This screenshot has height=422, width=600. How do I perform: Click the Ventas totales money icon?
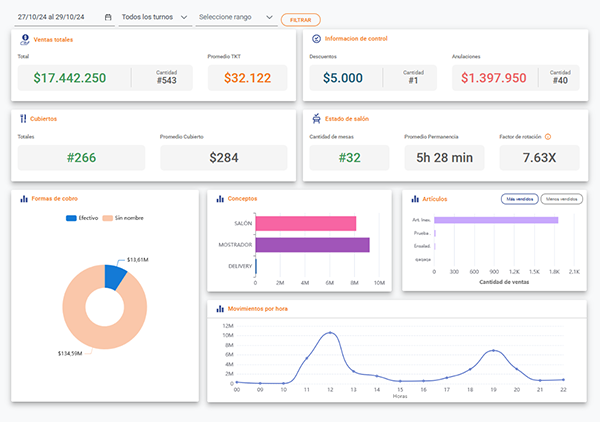(x=23, y=39)
